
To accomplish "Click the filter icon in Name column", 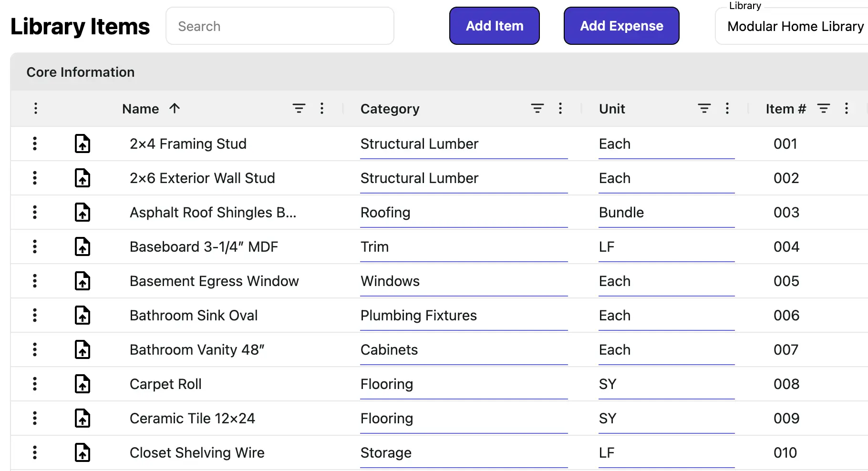I will pyautogui.click(x=299, y=109).
